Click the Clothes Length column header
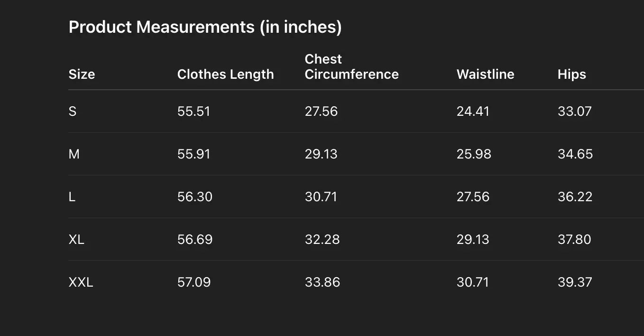Viewport: 644px width, 336px height. click(225, 74)
